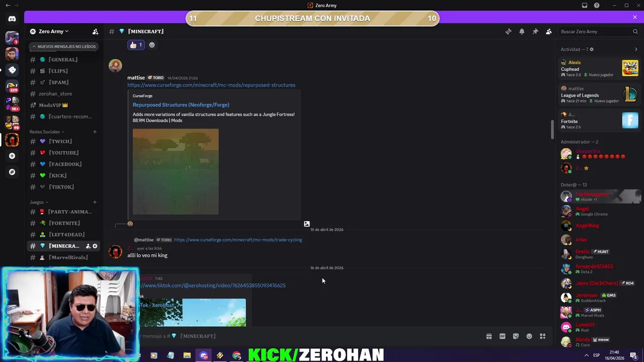Open member fernando123453 profile
Image resolution: width=644 pixels, height=362 pixels.
(x=600, y=268)
